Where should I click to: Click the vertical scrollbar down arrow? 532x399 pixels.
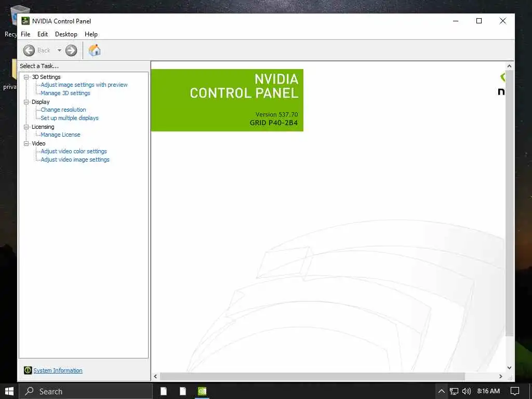[509, 368]
